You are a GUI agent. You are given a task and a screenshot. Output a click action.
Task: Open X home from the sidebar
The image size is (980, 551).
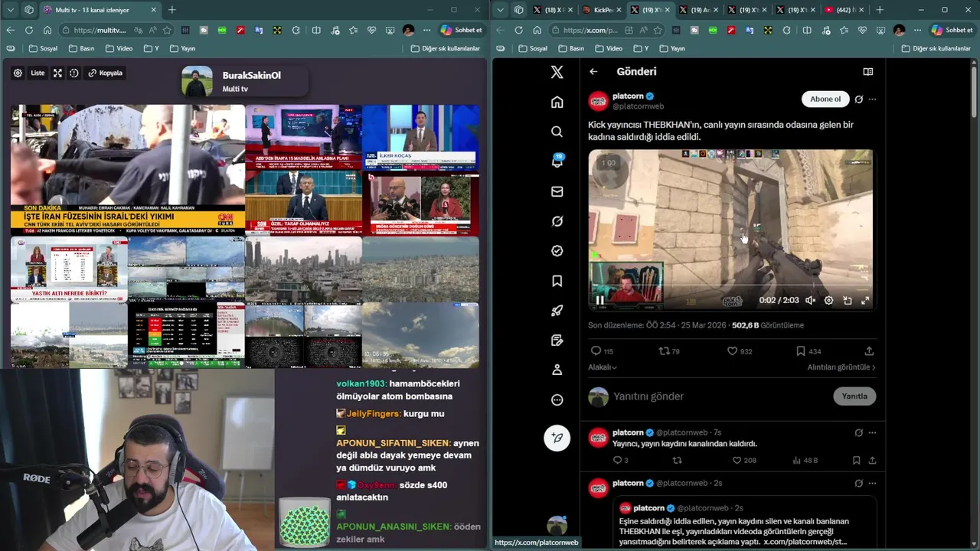point(557,102)
